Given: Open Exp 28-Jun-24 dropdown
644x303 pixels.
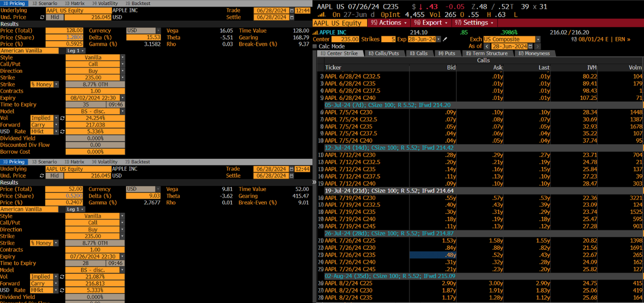Looking at the screenshot, I should pyautogui.click(x=438, y=39).
